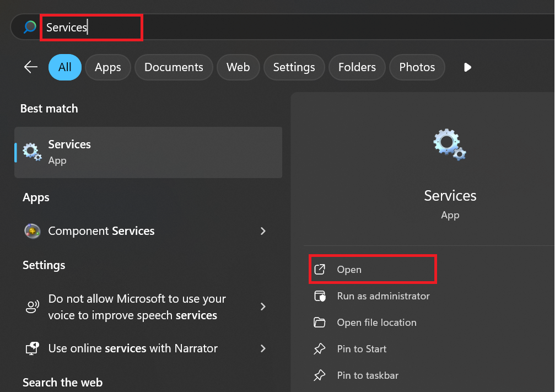
Task: Click the large Services gear icon in preview
Action: 450,144
